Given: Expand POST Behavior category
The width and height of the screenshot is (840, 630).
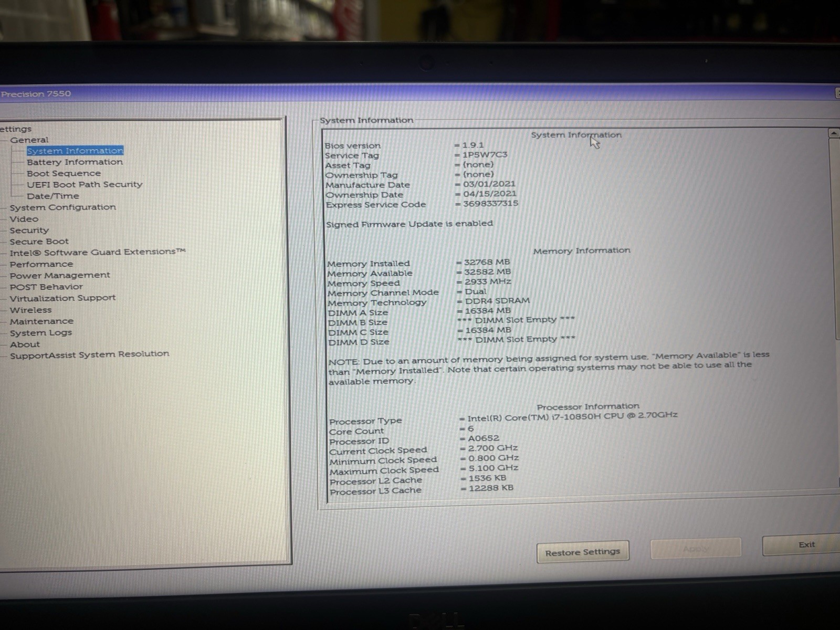Looking at the screenshot, I should click(46, 287).
